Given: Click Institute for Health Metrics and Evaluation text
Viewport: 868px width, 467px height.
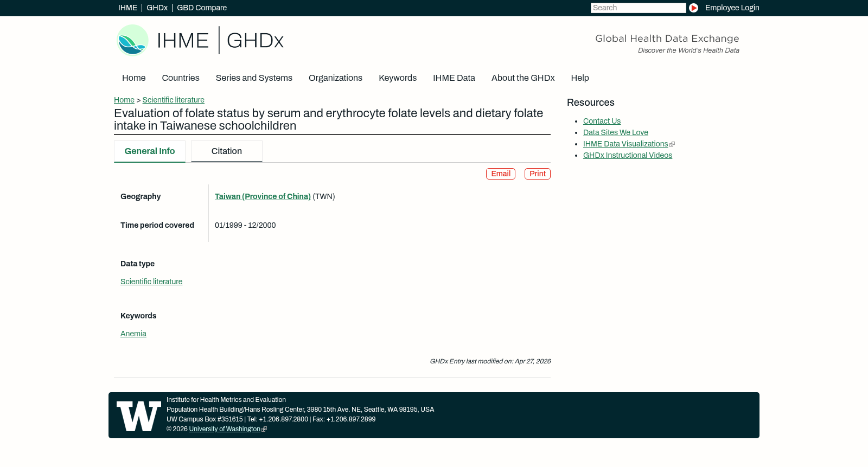Looking at the screenshot, I should coord(226,400).
